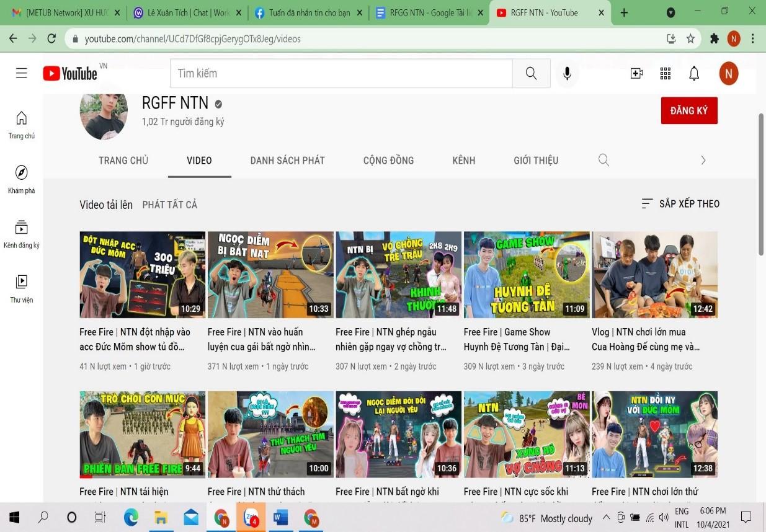Screen dimensions: 766x532
Task: Open the account avatar N in YouTube header
Action: point(729,74)
